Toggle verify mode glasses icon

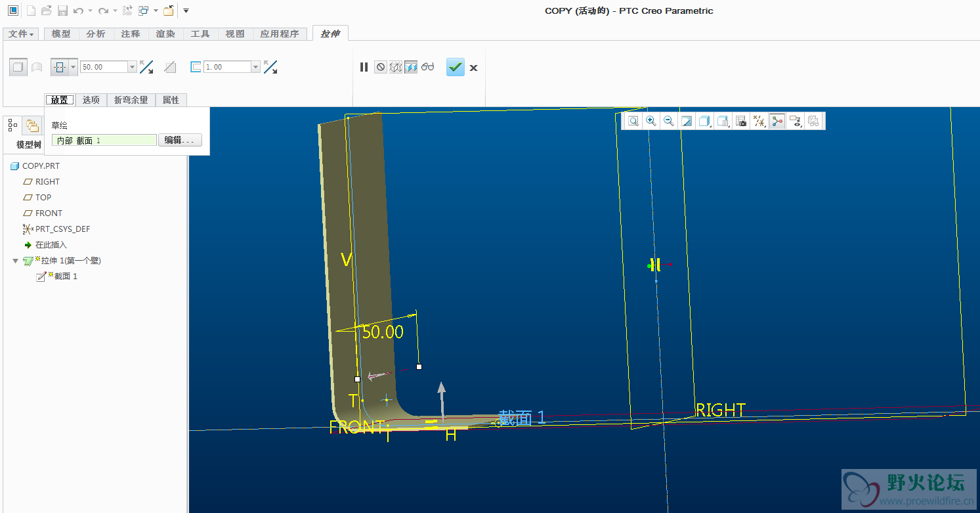(x=428, y=67)
